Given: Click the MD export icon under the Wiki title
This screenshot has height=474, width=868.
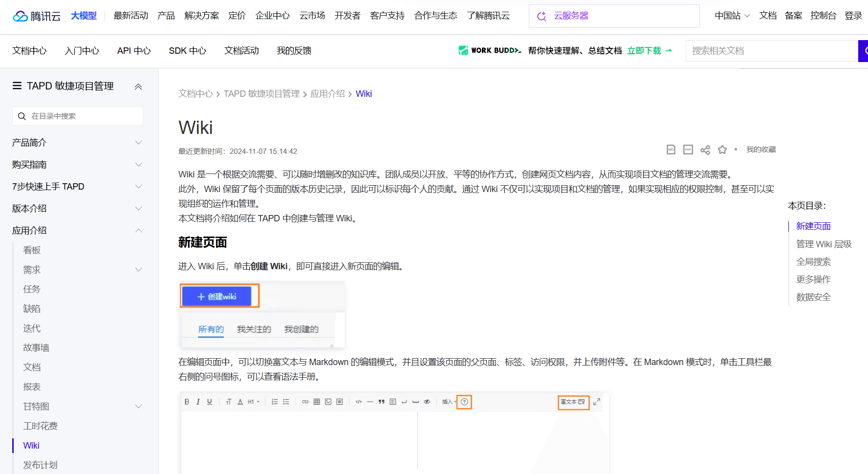Looking at the screenshot, I should point(671,150).
